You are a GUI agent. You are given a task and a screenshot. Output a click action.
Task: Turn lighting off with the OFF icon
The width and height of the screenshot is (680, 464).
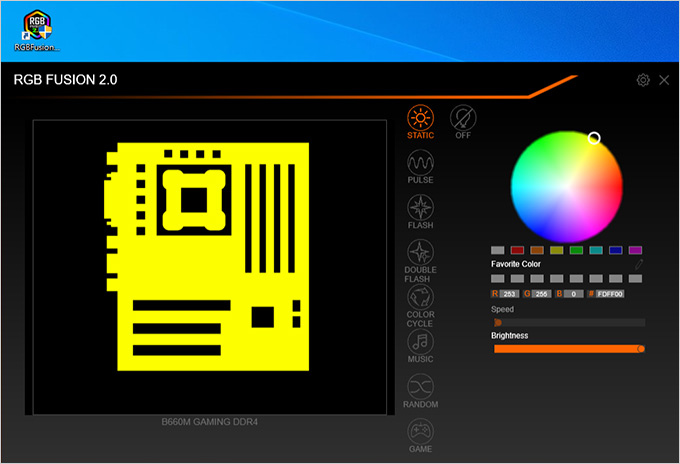tap(463, 121)
